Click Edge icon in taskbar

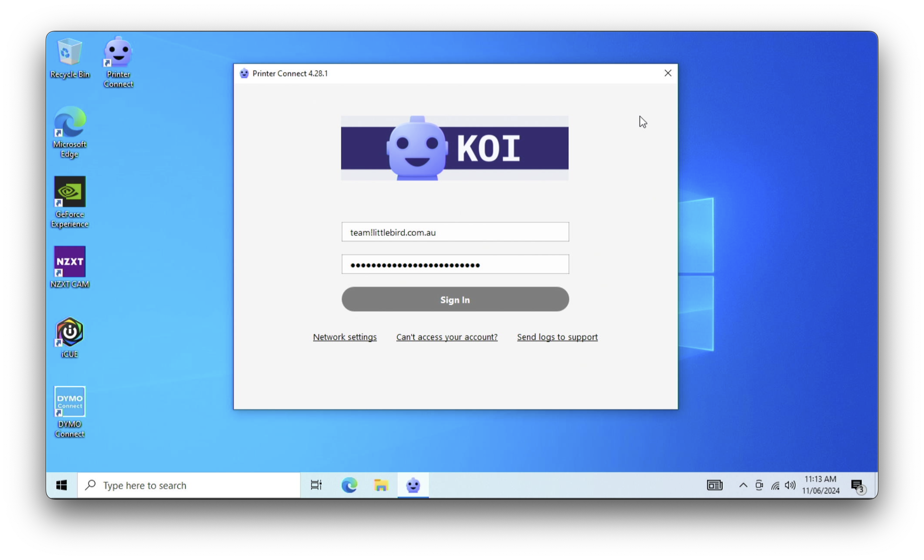point(349,485)
